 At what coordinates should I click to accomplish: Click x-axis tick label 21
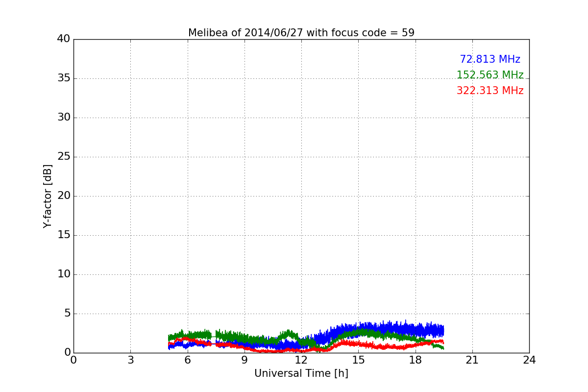(x=472, y=360)
